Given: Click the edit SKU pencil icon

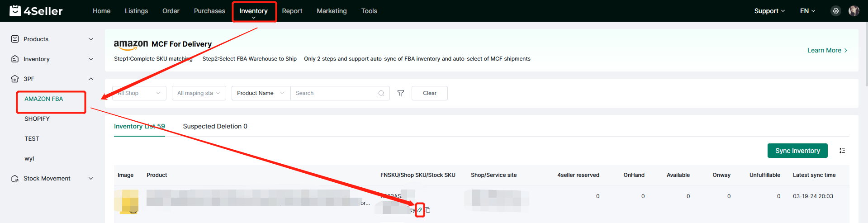Looking at the screenshot, I should [420, 210].
